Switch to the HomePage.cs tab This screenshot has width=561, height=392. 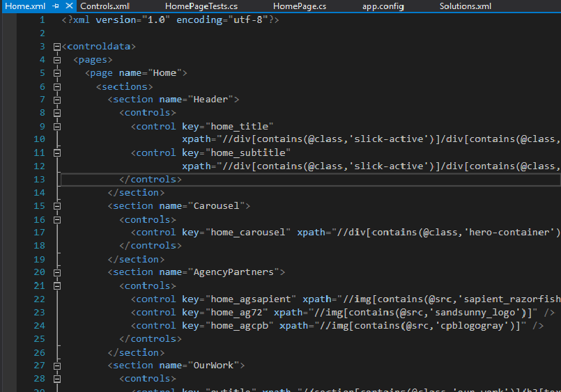(300, 6)
